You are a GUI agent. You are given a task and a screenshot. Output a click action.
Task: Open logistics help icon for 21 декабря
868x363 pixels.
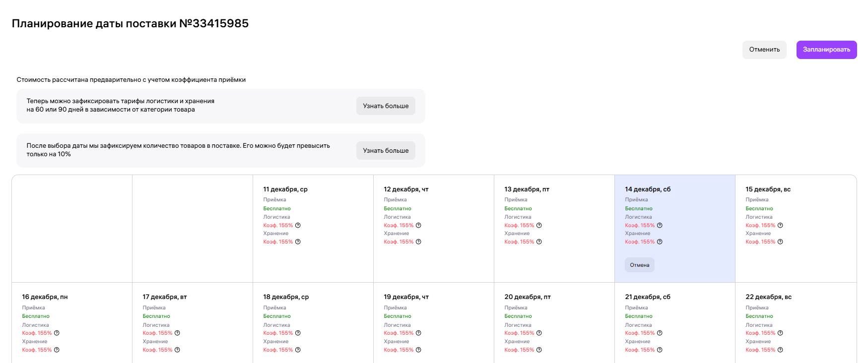[660, 333]
